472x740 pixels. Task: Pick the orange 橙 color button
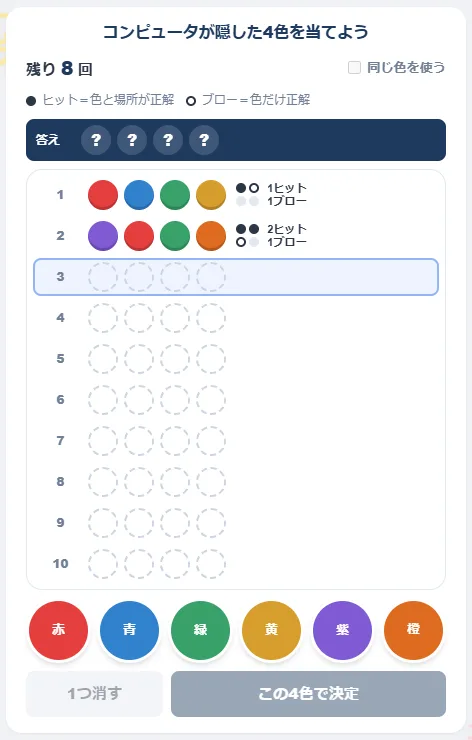[x=413, y=630]
